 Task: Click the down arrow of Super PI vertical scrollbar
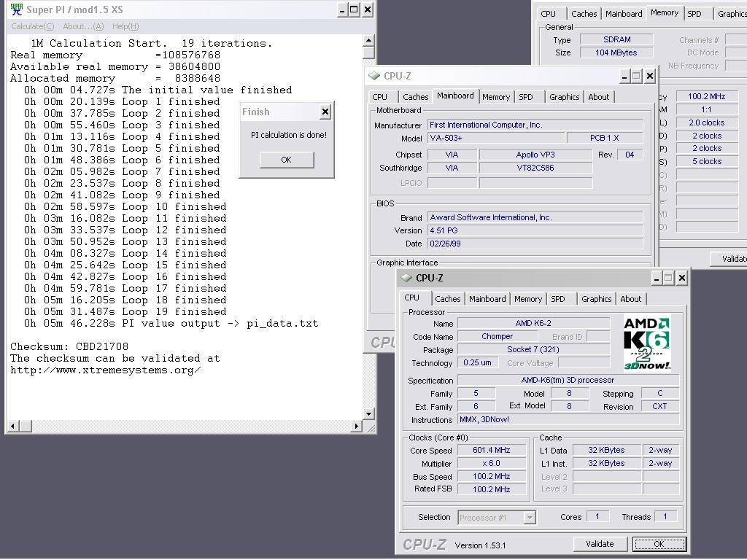(368, 413)
